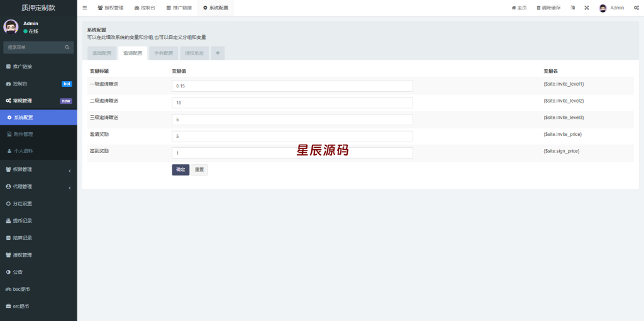The image size is (644, 321).
Task: Select 系统配置 in the sidebar
Action: click(38, 118)
